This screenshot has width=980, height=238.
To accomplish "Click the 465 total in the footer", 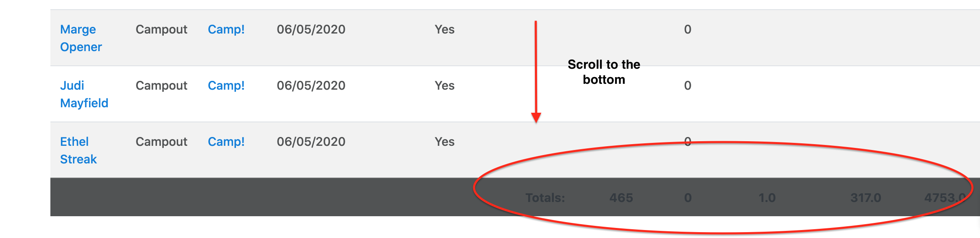I will (621, 198).
